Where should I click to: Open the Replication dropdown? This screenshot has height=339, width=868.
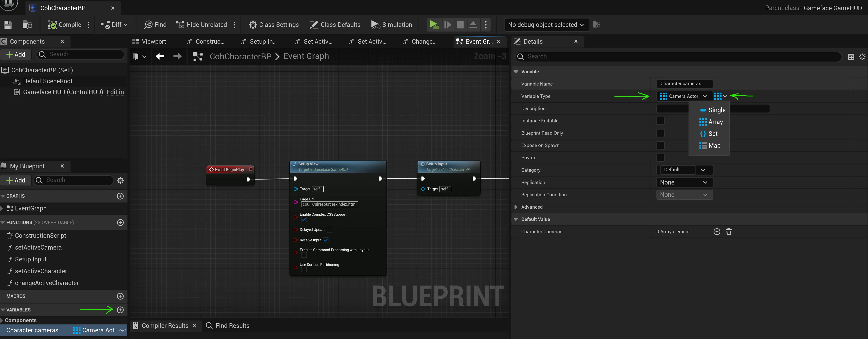684,182
